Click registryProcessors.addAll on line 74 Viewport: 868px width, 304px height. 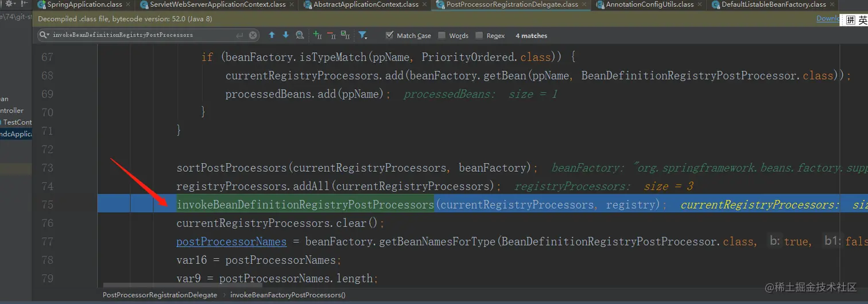point(250,186)
